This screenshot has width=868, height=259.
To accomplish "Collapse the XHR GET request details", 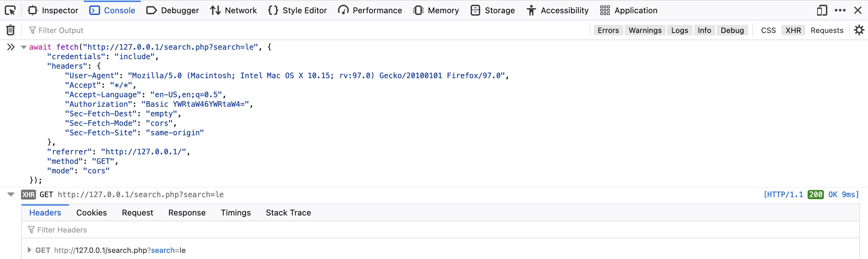I will (11, 194).
